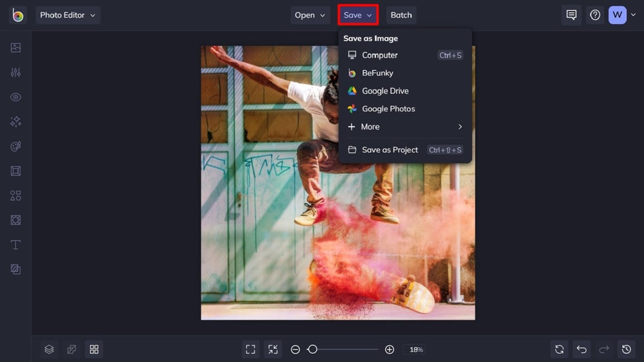Open the help question mark icon
The image size is (644, 362).
[x=595, y=15]
